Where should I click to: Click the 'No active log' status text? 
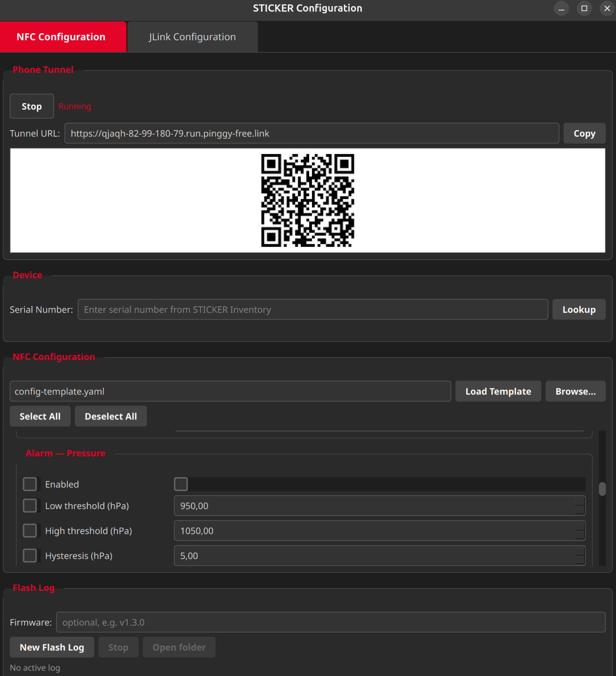click(x=35, y=668)
